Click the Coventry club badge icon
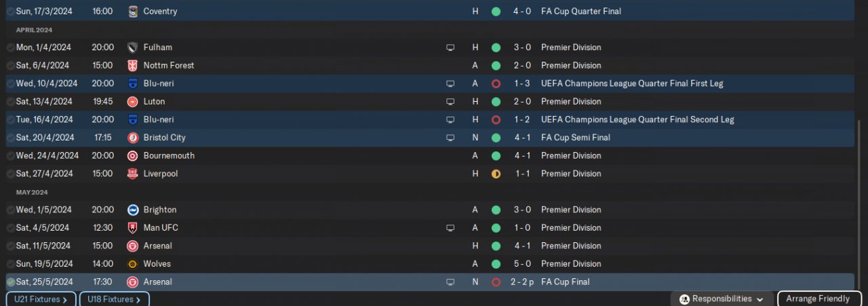 (133, 12)
